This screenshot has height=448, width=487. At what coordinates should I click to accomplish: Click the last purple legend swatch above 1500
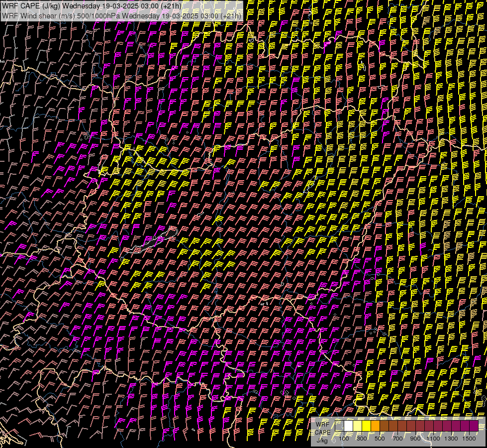click(x=474, y=426)
